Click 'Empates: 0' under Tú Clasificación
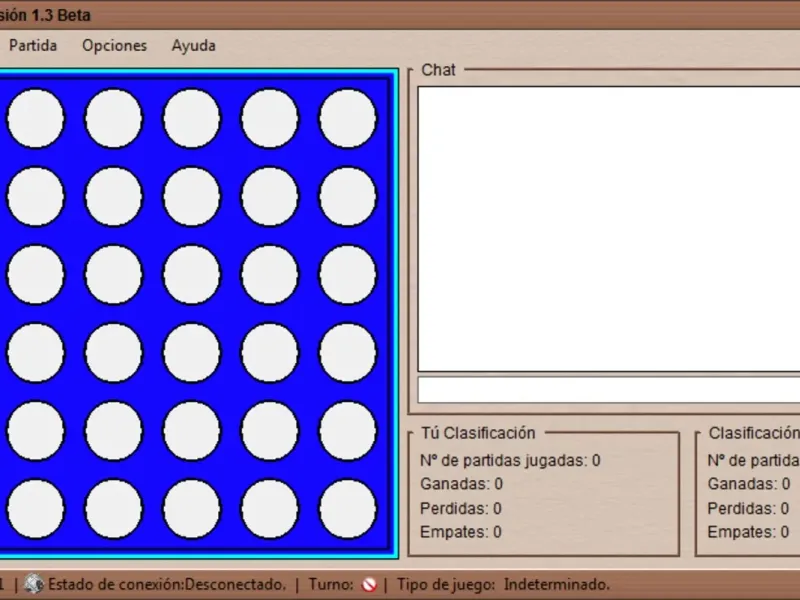 tap(461, 532)
